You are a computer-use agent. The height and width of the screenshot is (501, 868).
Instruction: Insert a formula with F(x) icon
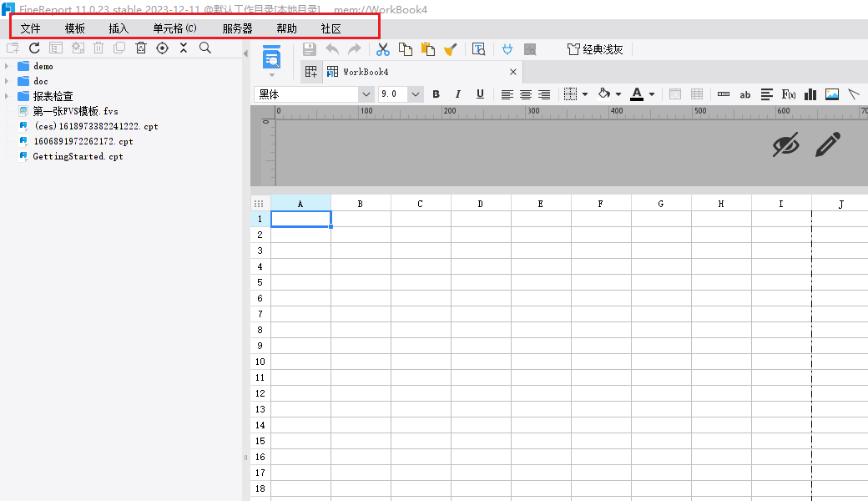point(788,94)
